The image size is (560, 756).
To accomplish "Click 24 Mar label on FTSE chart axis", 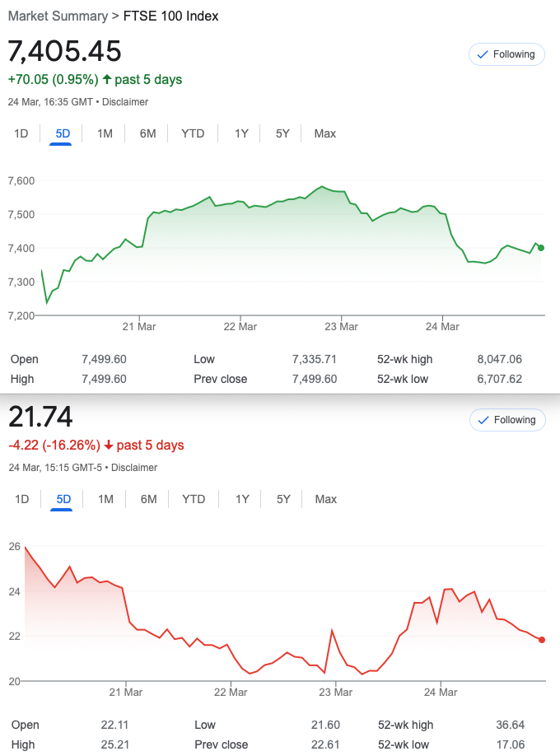I will point(442,326).
